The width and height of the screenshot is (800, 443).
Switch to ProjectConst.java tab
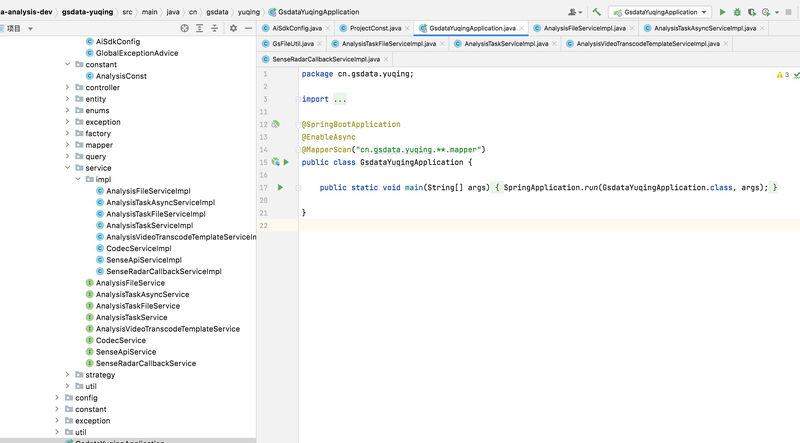point(375,28)
